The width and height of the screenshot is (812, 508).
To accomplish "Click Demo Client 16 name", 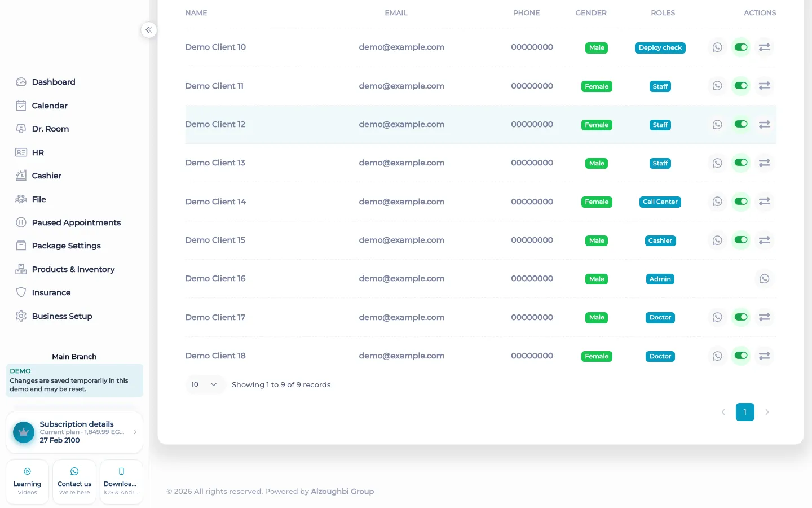I will tap(215, 279).
